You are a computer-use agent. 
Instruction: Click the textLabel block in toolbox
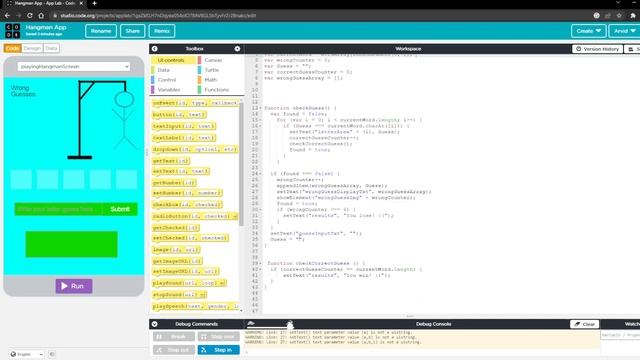tap(184, 138)
